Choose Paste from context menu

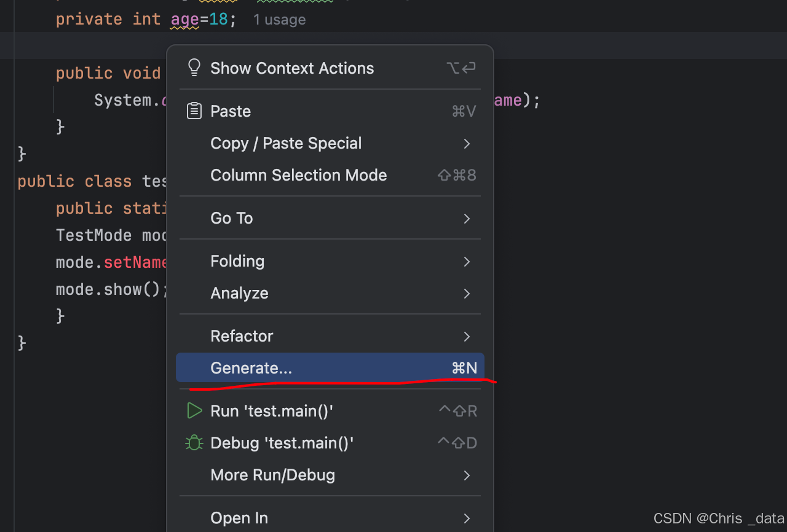pyautogui.click(x=231, y=111)
